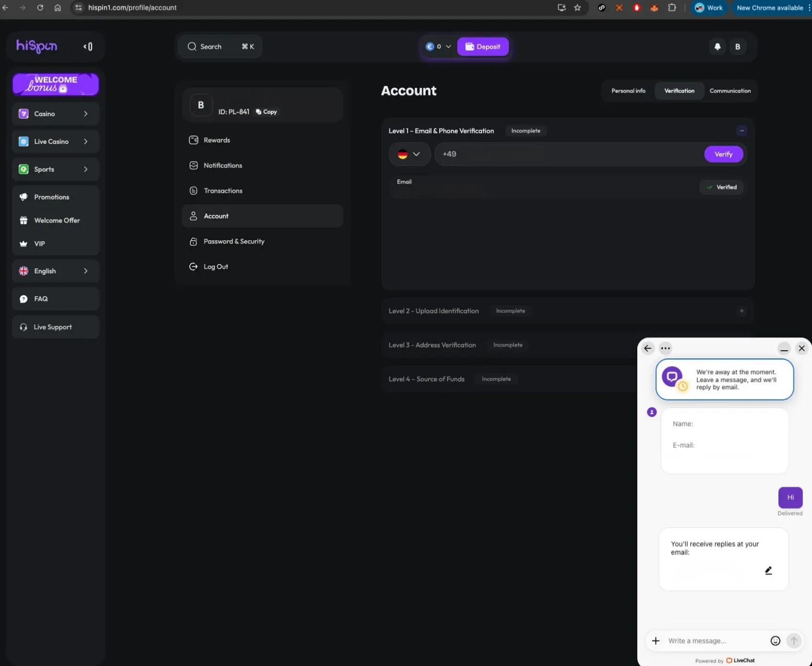Open Rewards in the profile menu
The image size is (812, 666).
pos(262,140)
